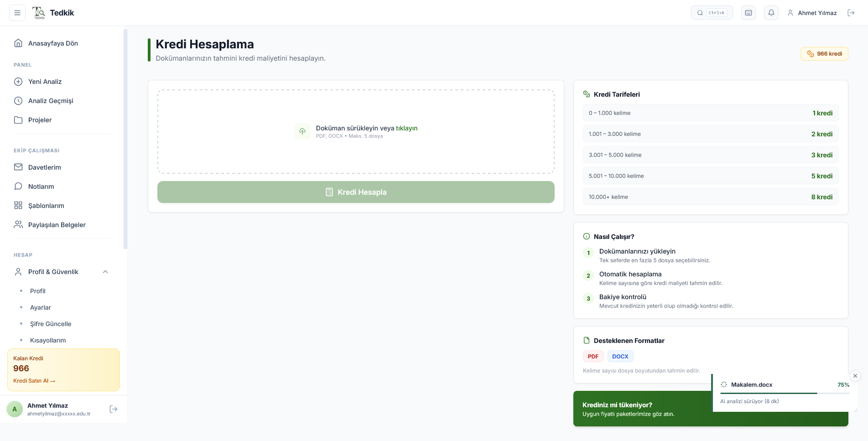868x441 pixels.
Task: Click step 3 number badge
Action: coord(588,299)
